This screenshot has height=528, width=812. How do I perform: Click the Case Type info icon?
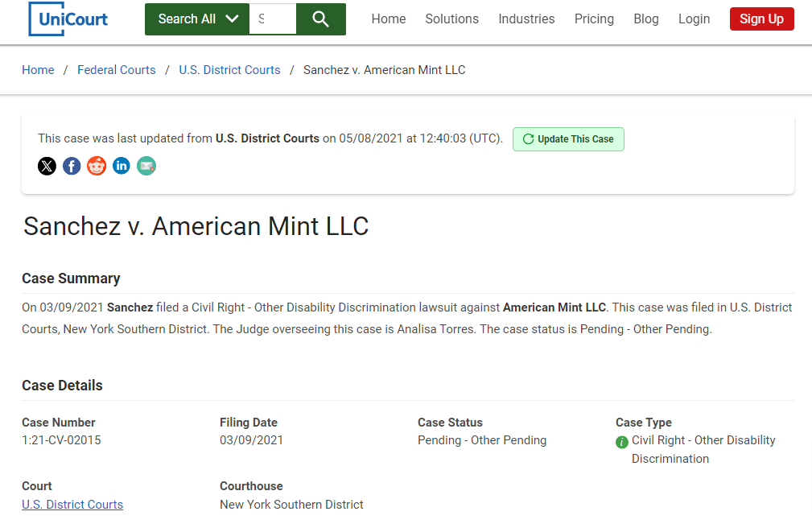[x=622, y=442]
